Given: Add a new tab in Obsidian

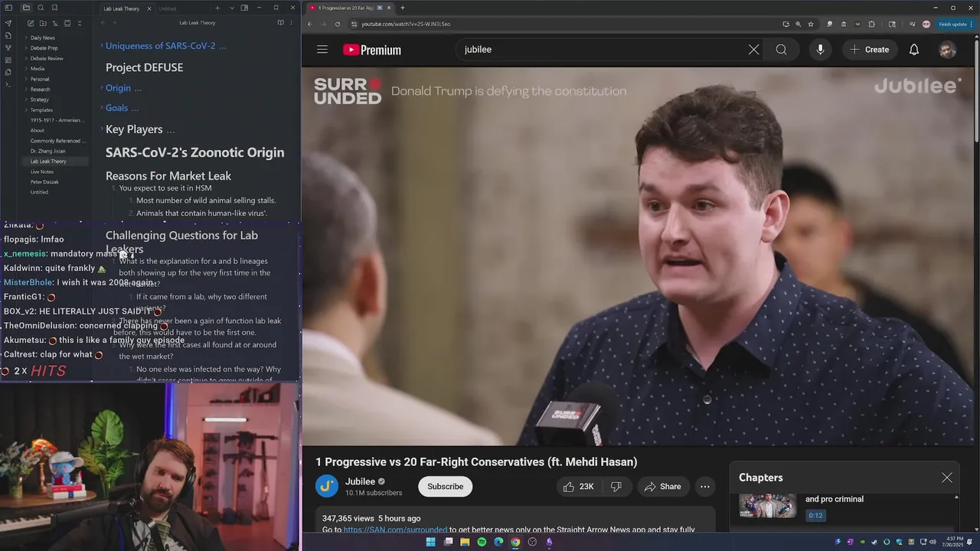Looking at the screenshot, I should coord(217,8).
